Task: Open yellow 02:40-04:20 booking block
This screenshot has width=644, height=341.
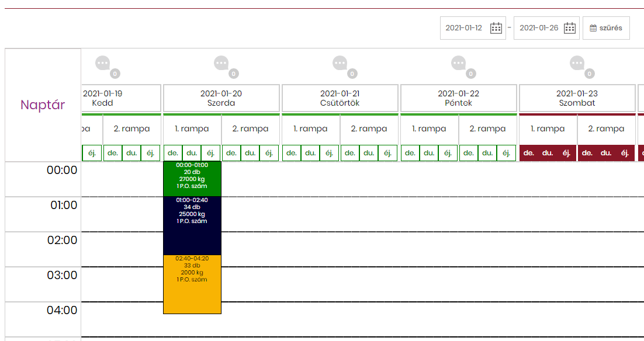Action: pos(192,284)
